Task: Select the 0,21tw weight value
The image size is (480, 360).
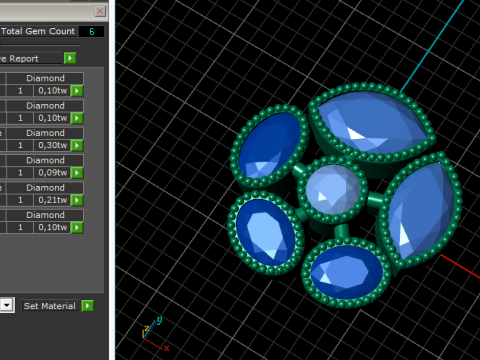Action: tap(52, 200)
